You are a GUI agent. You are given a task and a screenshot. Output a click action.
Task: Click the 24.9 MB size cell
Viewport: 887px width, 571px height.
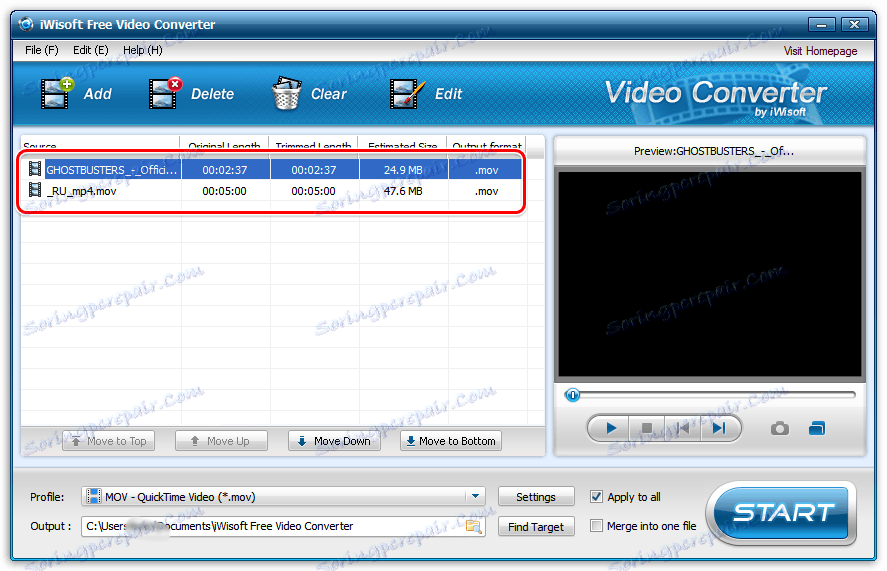point(403,169)
